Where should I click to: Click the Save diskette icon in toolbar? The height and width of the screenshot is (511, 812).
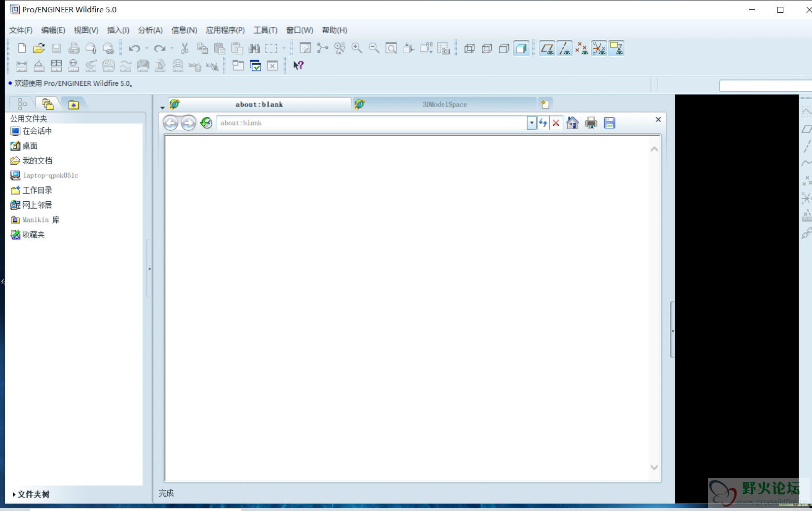coord(56,48)
